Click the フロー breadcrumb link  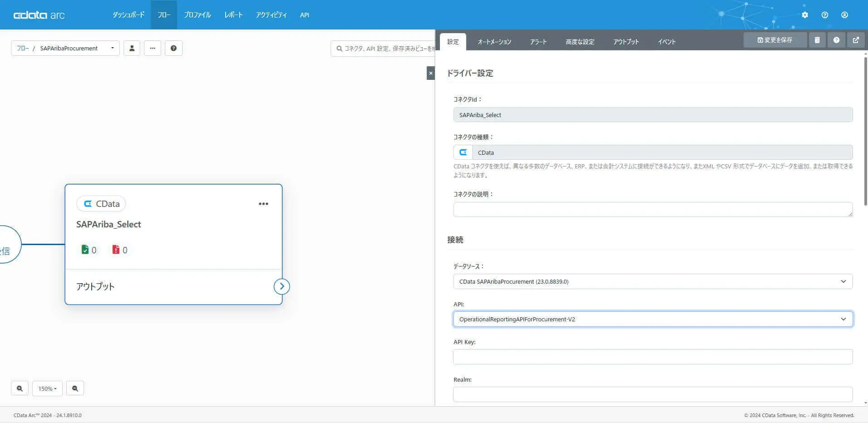pyautogui.click(x=23, y=48)
